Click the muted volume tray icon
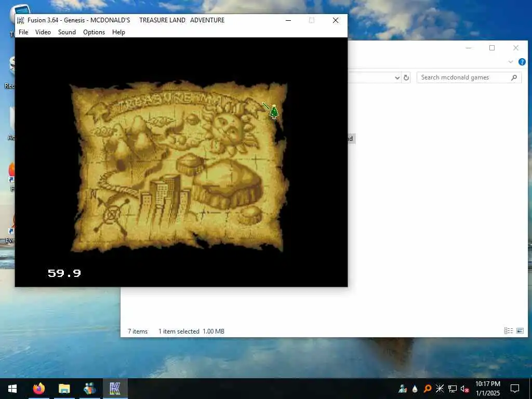The width and height of the screenshot is (532, 399). [465, 389]
